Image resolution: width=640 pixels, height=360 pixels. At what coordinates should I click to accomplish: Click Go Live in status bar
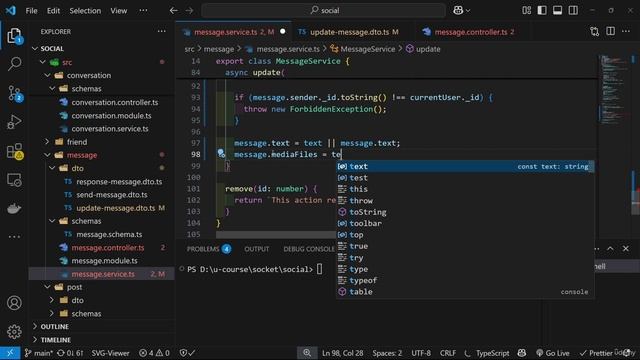[x=553, y=353]
